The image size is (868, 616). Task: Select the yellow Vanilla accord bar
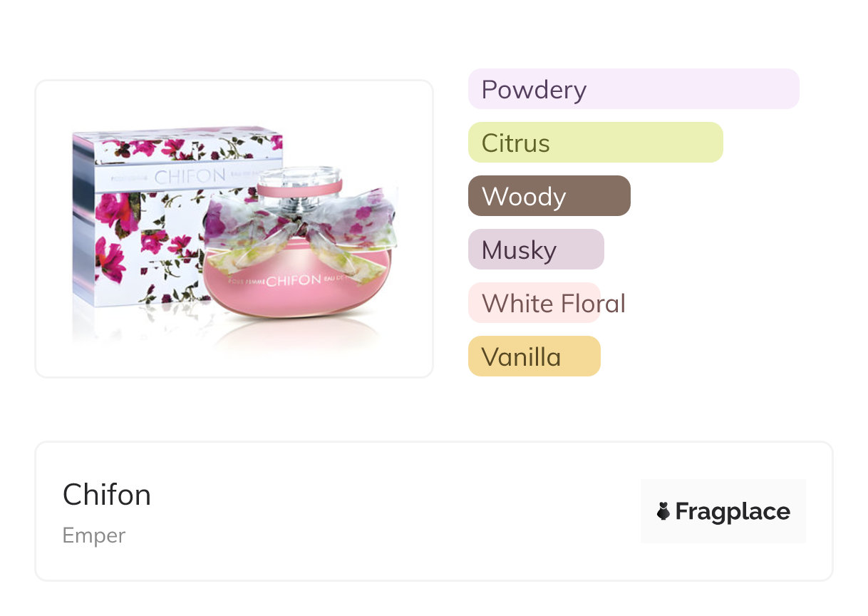tap(534, 356)
